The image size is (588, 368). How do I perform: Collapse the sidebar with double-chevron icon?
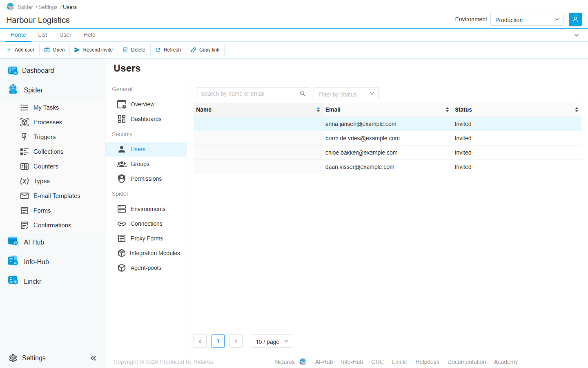(94, 358)
